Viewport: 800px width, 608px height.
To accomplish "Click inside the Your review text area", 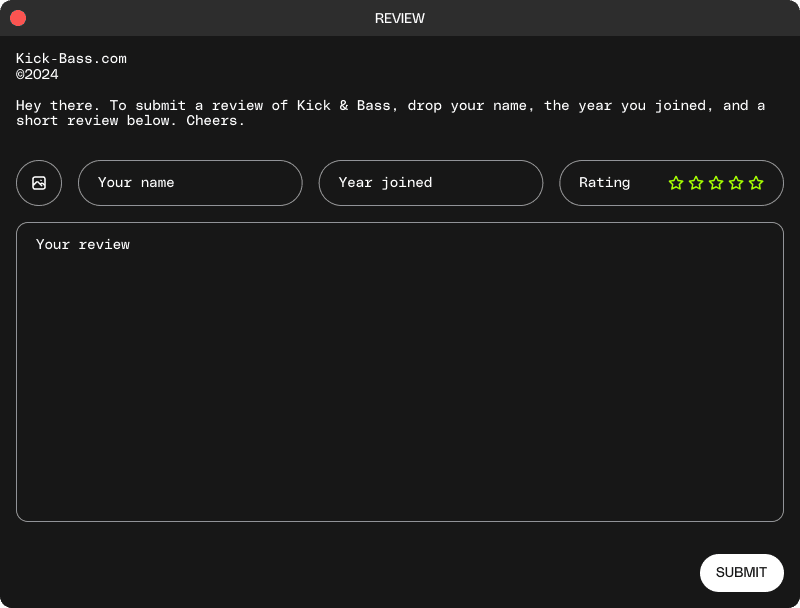I will (x=399, y=372).
